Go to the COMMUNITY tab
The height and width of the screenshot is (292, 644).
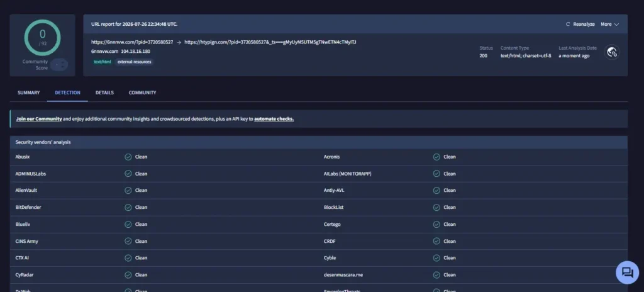[x=143, y=93]
